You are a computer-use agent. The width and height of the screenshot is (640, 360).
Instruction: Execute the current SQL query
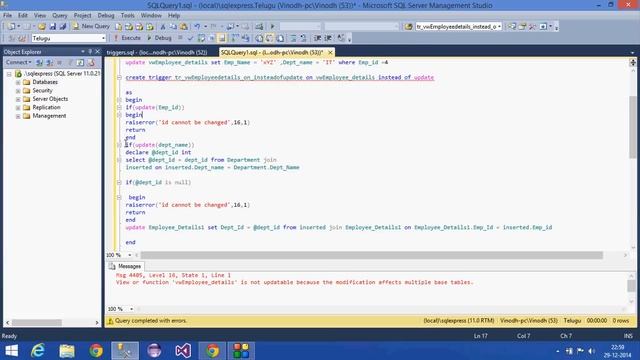pos(127,38)
